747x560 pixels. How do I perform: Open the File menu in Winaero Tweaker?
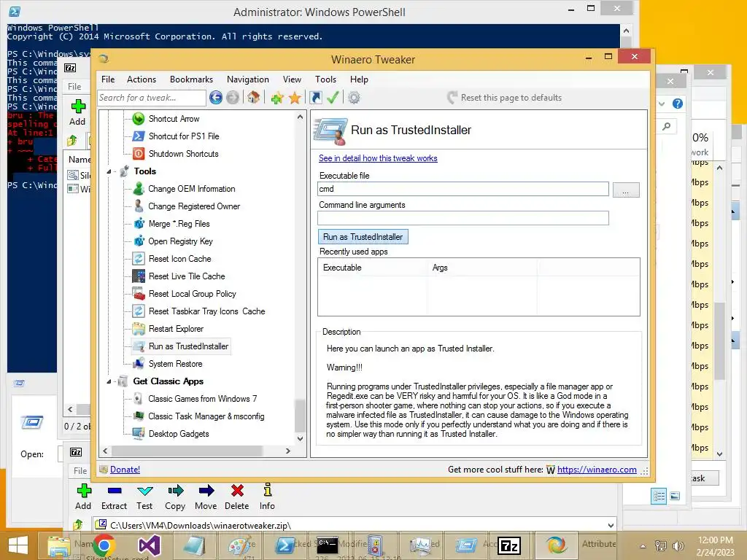click(x=108, y=79)
